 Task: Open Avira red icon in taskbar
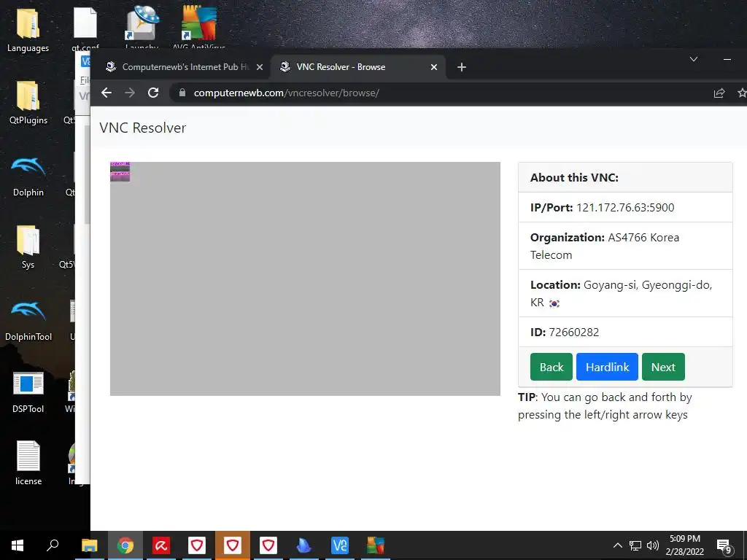(x=161, y=545)
